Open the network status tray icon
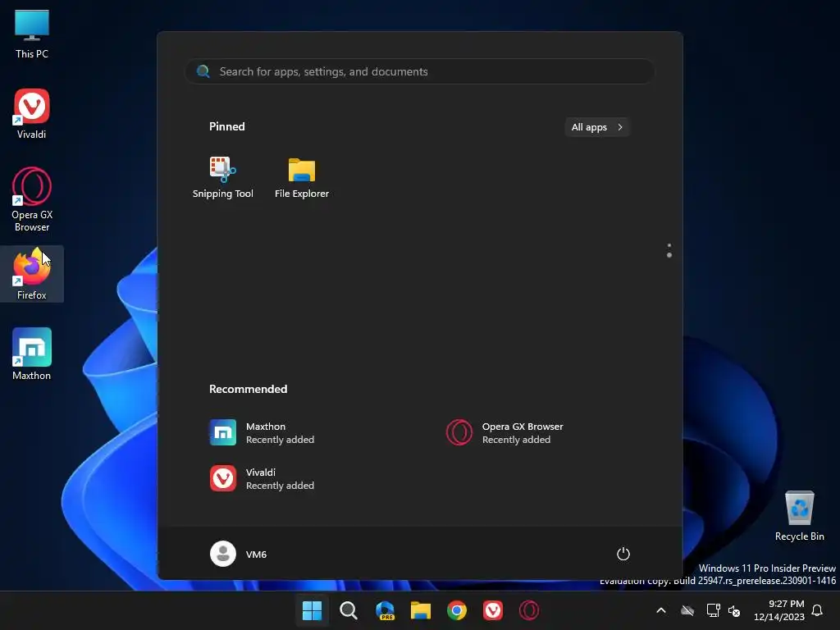Screen dimensions: 840x630 pos(713,610)
